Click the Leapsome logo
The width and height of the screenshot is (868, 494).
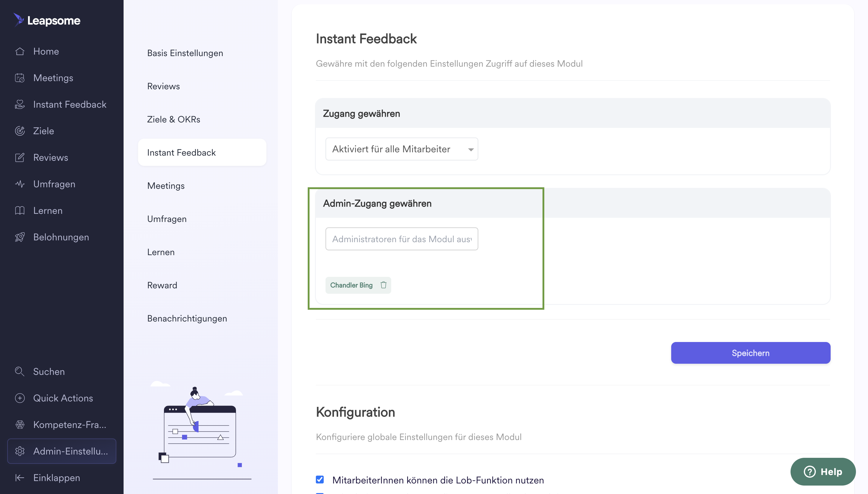point(47,21)
